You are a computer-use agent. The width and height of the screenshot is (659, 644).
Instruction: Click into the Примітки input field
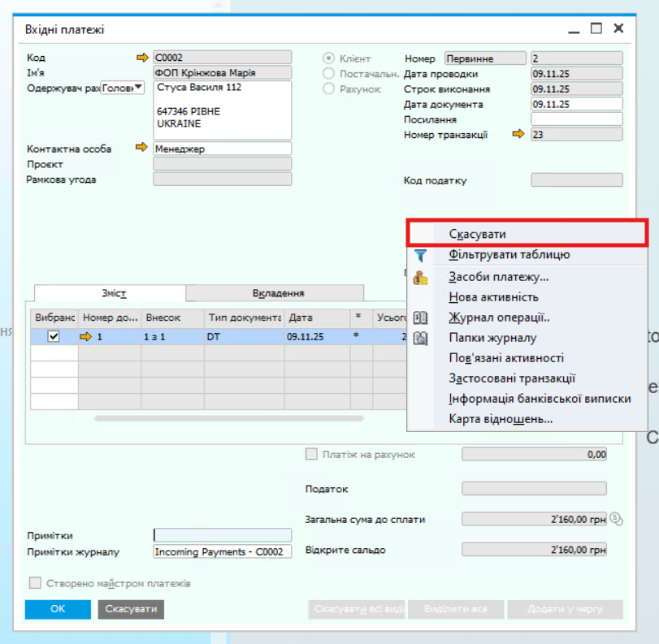(222, 535)
